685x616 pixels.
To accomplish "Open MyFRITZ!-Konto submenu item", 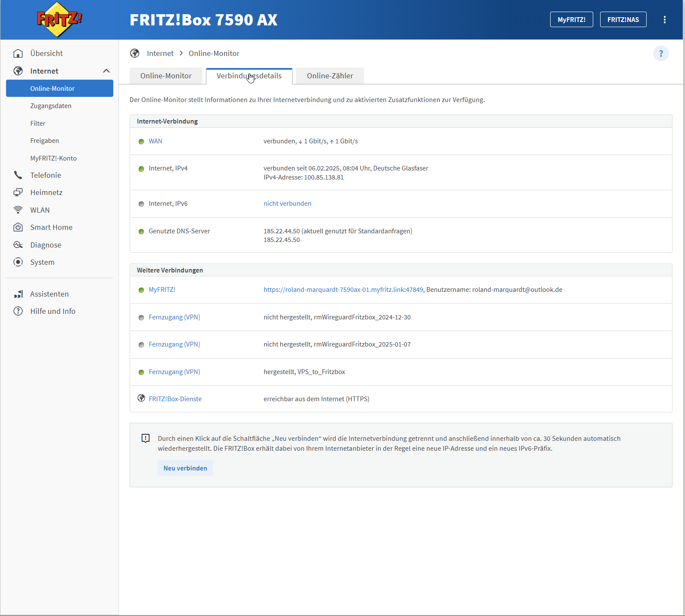I will [x=53, y=158].
